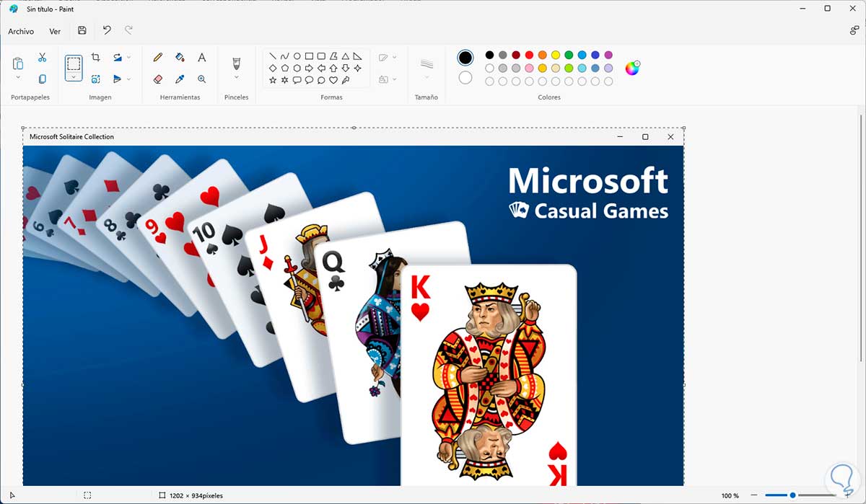Screen dimensions: 866x504
Task: Choose the orange color swatch
Action: pos(543,55)
